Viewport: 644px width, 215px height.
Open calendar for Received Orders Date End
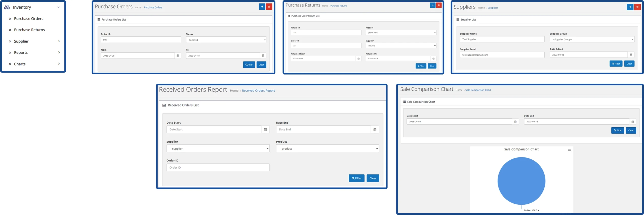(x=375, y=130)
